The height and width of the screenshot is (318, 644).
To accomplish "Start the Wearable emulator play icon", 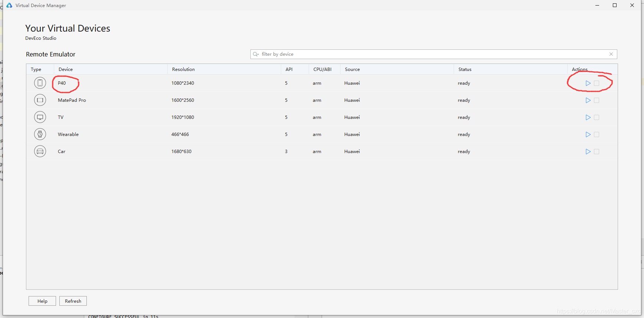I will coord(588,134).
